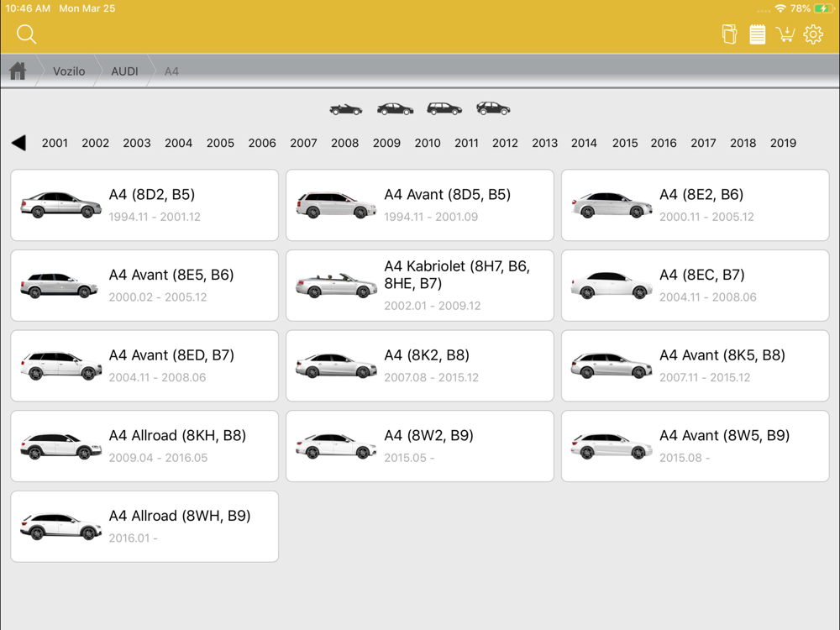Open A4 Avant (8K5, B8) card
The image size is (840, 630).
(696, 366)
